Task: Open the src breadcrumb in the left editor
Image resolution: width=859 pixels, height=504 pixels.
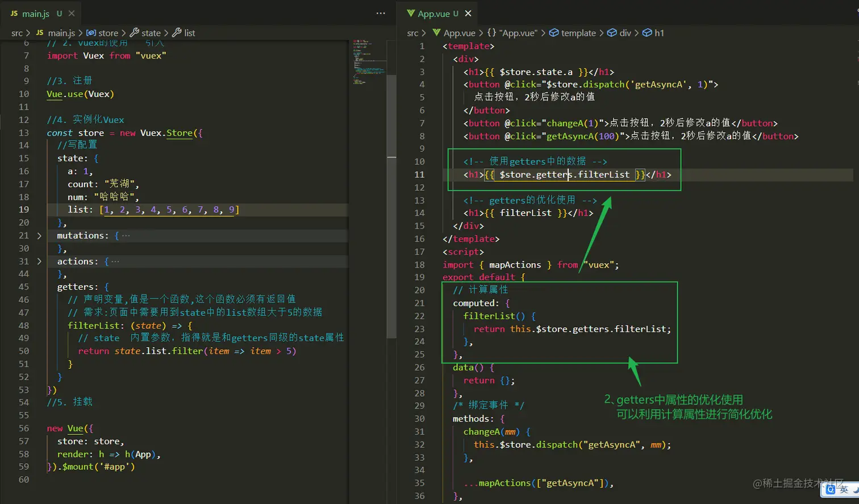Action: 17,33
